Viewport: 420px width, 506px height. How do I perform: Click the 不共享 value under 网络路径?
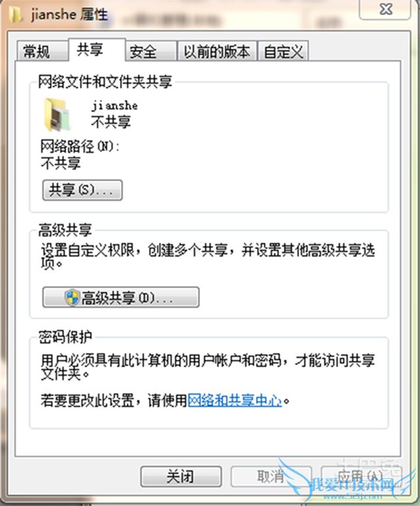click(60, 163)
